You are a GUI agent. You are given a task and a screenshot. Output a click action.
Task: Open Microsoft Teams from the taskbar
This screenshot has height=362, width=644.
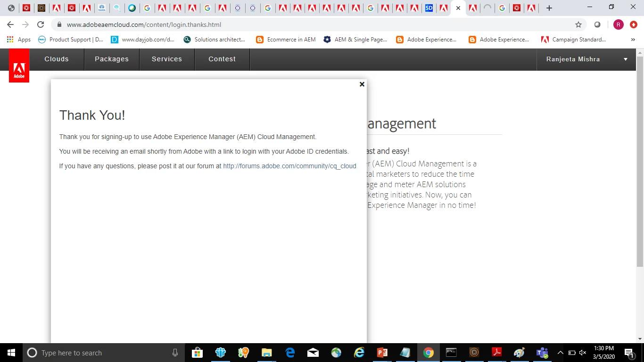pos(542,353)
